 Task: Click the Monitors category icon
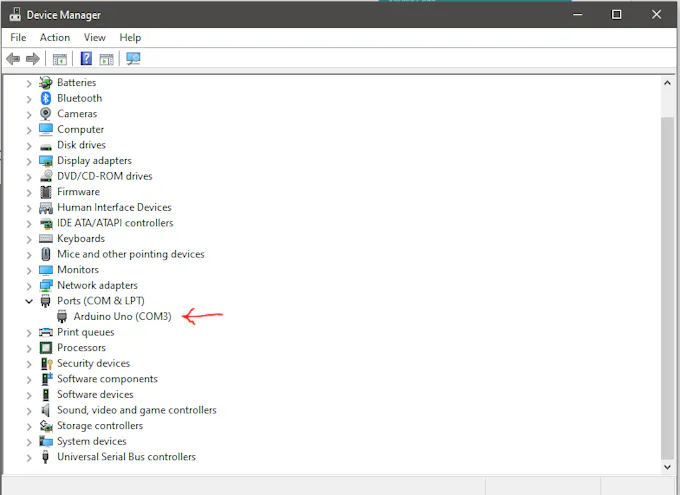click(x=46, y=270)
